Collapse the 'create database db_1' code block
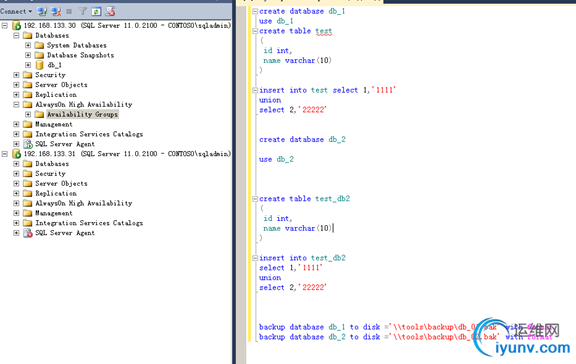This screenshot has height=364, width=576. pos(255,11)
